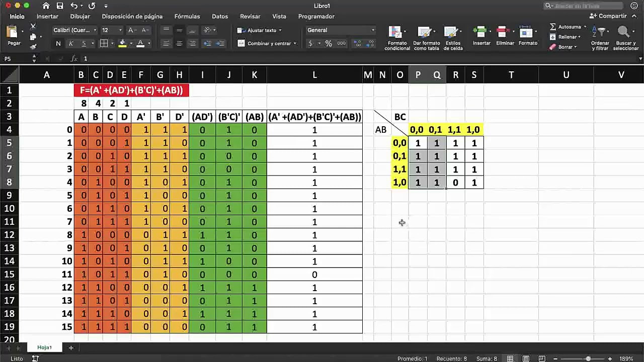Screen dimensions: 644x362
Task: Cut selection with the scissors icon
Action: (33, 26)
